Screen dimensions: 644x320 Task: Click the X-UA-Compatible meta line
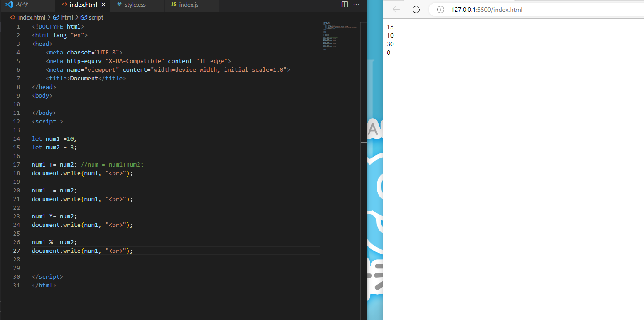(138, 61)
